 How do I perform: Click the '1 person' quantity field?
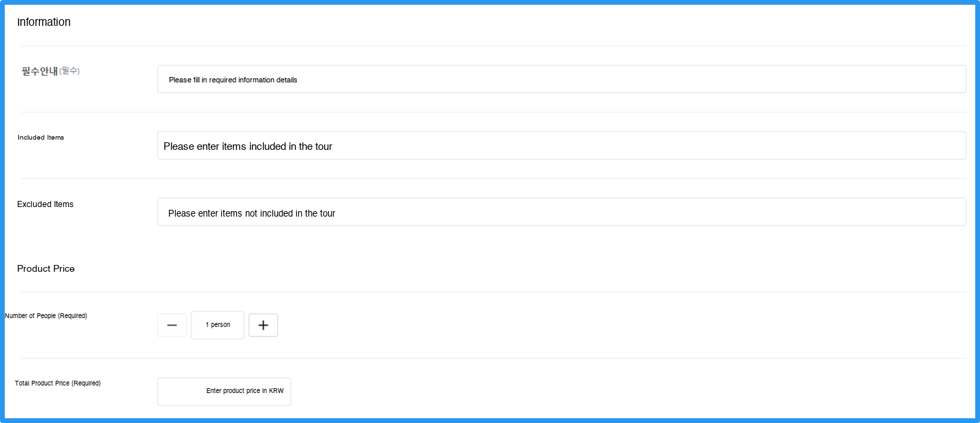217,326
